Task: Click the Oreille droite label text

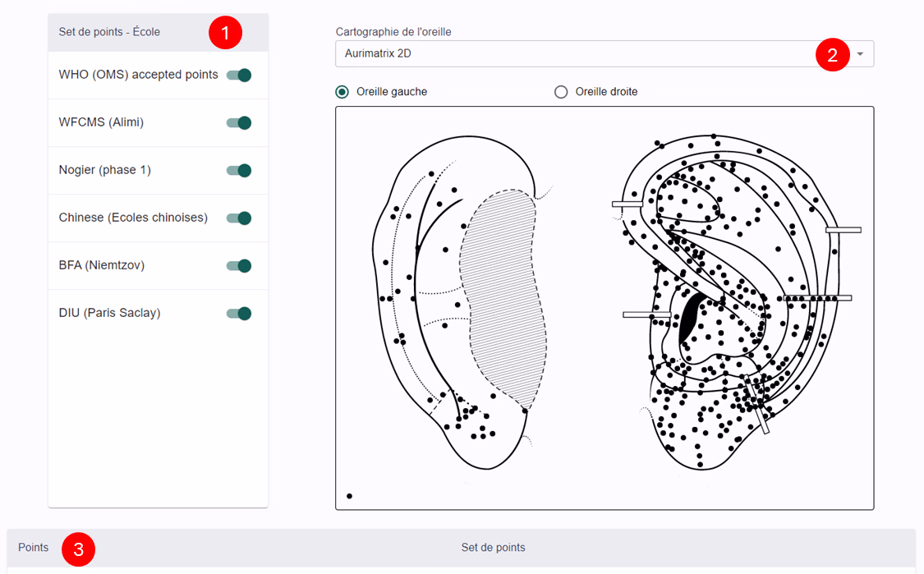Action: pos(606,92)
